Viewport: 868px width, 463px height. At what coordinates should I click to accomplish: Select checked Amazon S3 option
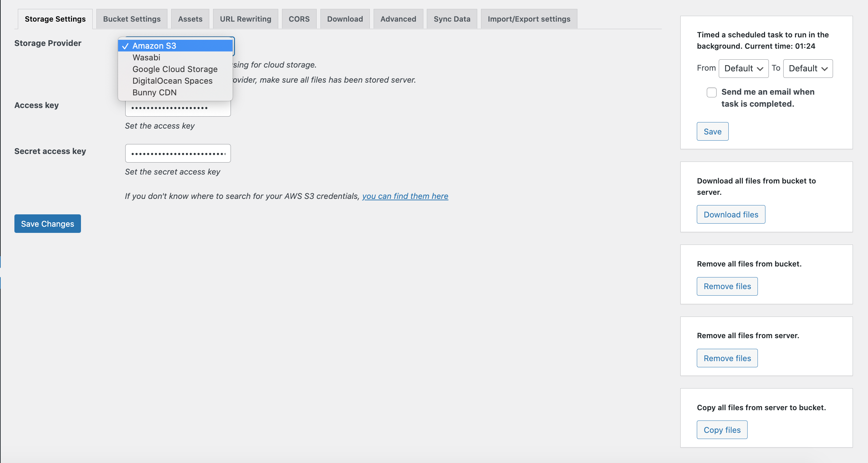(x=154, y=46)
